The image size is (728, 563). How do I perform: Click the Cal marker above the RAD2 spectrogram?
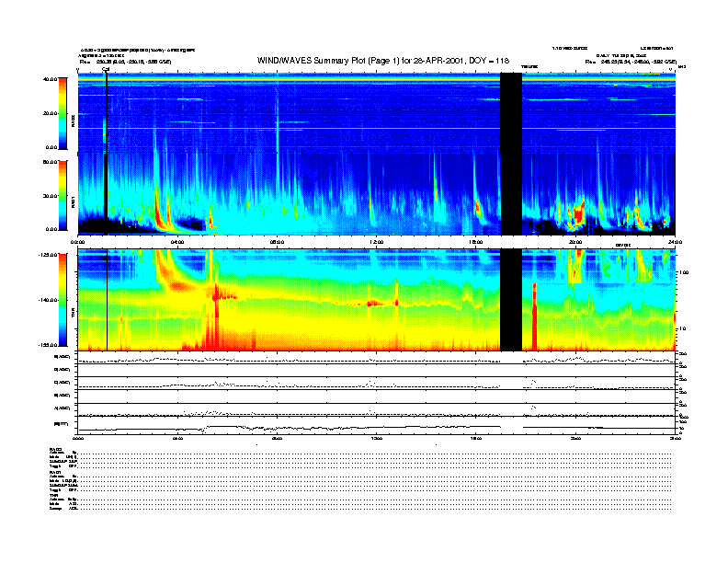point(106,70)
